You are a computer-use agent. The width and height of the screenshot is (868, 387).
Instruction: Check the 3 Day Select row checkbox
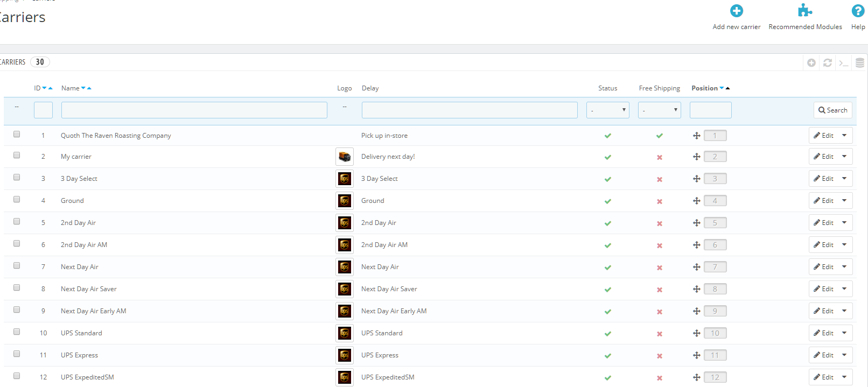click(17, 177)
